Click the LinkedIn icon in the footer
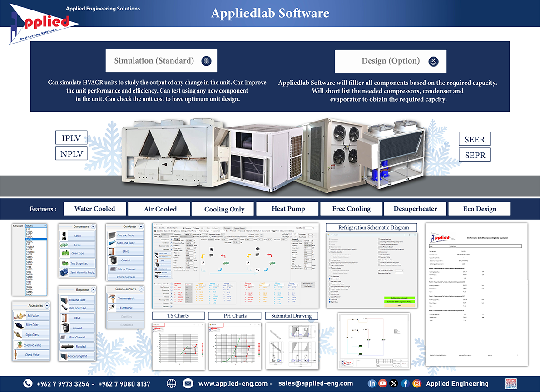Image resolution: width=540 pixels, height=392 pixels. 372,383
